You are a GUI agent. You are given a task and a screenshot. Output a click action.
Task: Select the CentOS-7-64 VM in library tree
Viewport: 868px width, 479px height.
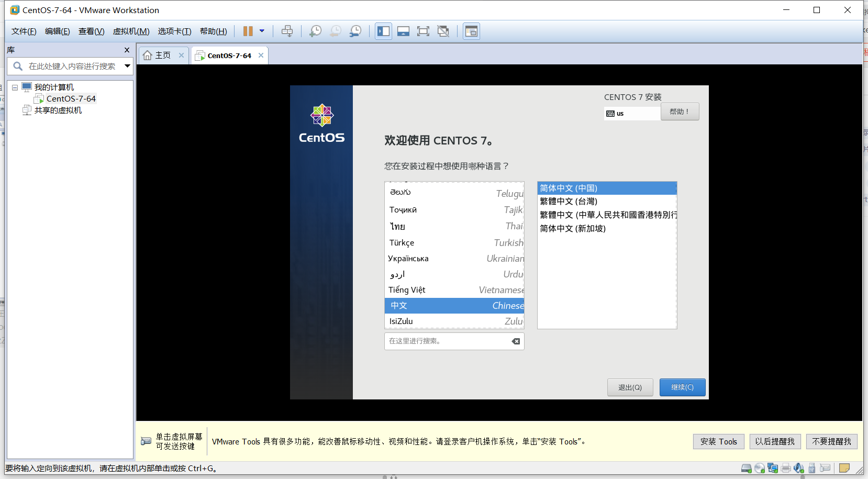(71, 99)
